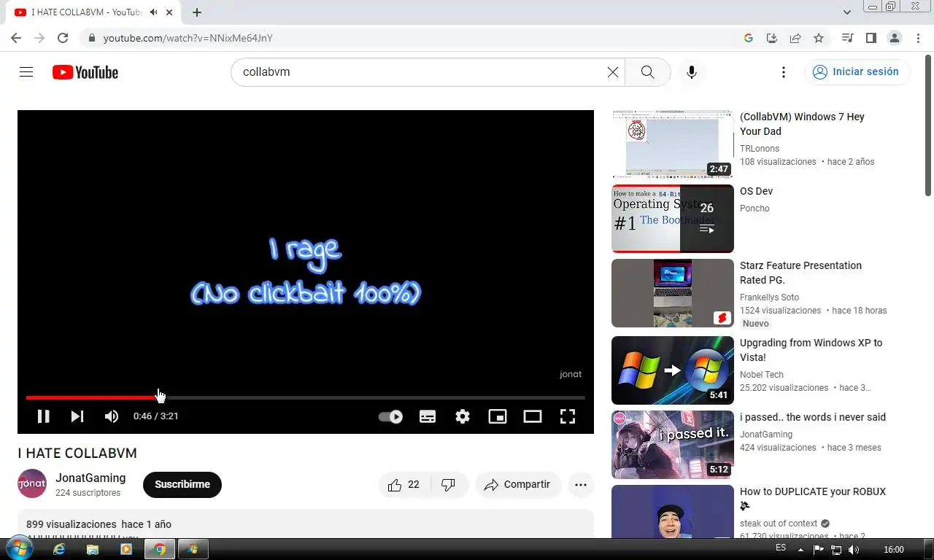Image resolution: width=934 pixels, height=560 pixels.
Task: Run search with magnifier button
Action: [x=647, y=72]
